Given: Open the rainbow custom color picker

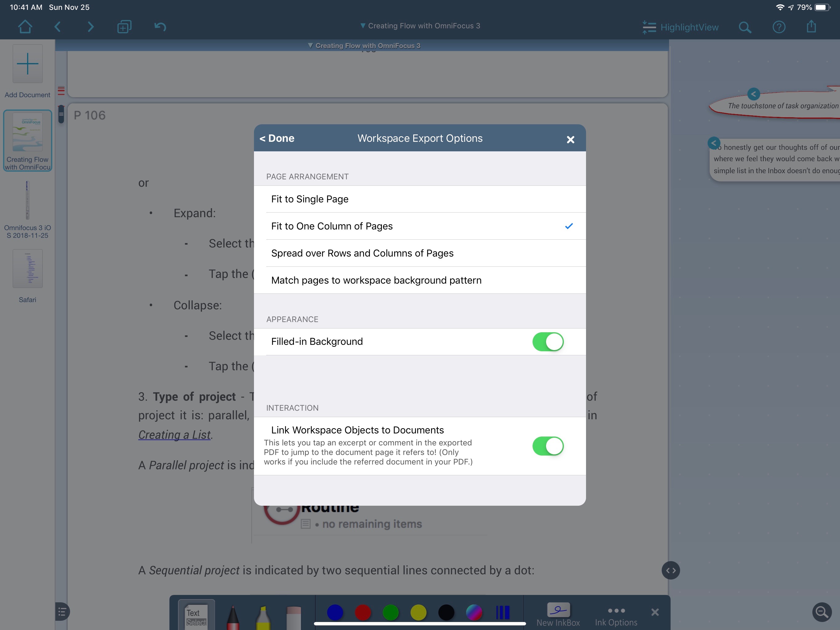Looking at the screenshot, I should 474,612.
